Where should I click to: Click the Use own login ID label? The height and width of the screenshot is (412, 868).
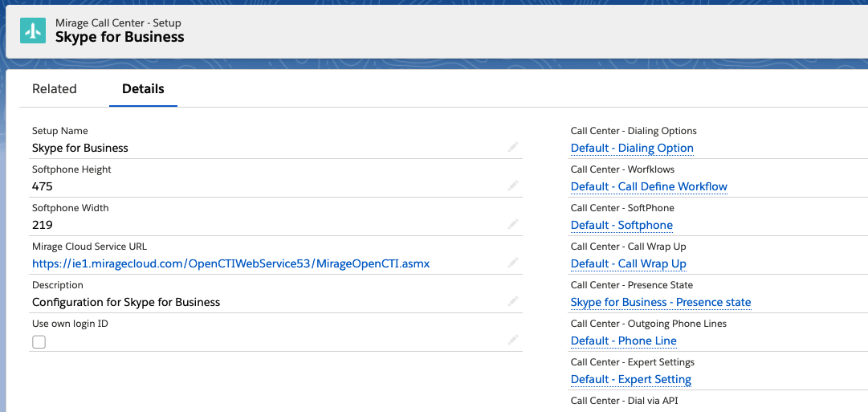71,324
